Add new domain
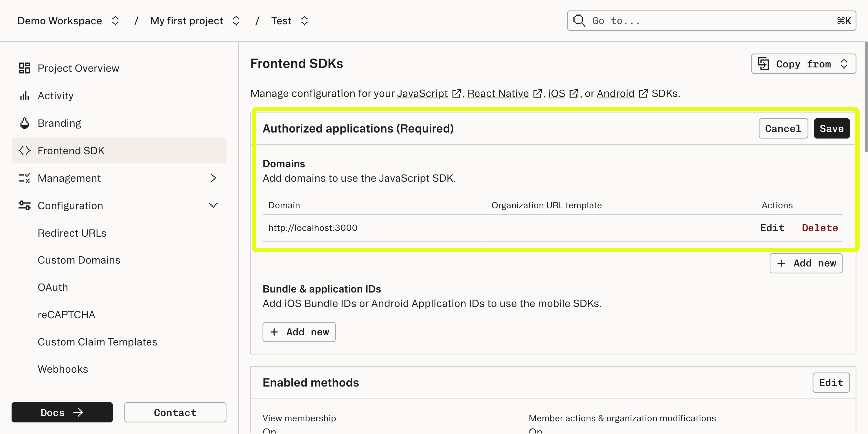This screenshot has width=868, height=434. tap(806, 263)
